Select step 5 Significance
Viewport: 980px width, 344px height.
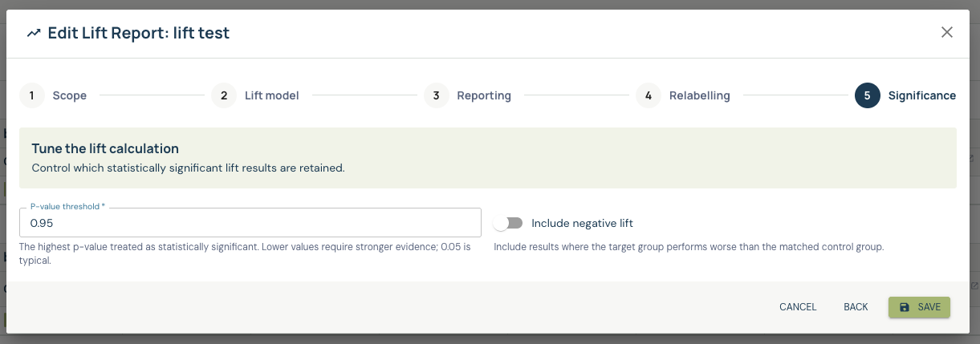[x=905, y=95]
